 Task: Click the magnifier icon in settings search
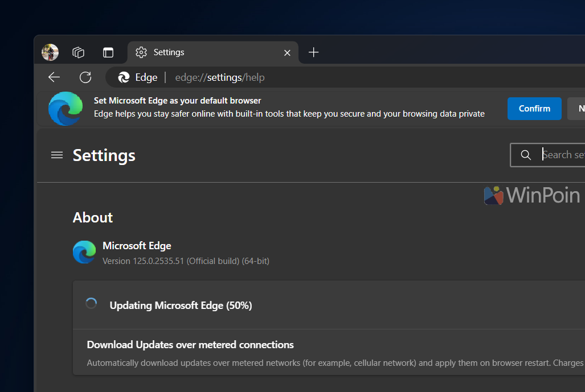click(526, 155)
